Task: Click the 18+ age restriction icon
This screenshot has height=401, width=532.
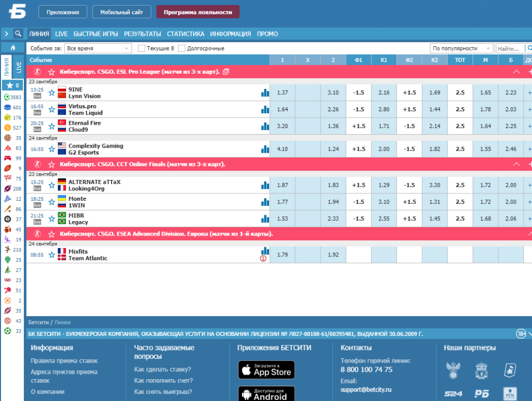Action: tap(521, 334)
